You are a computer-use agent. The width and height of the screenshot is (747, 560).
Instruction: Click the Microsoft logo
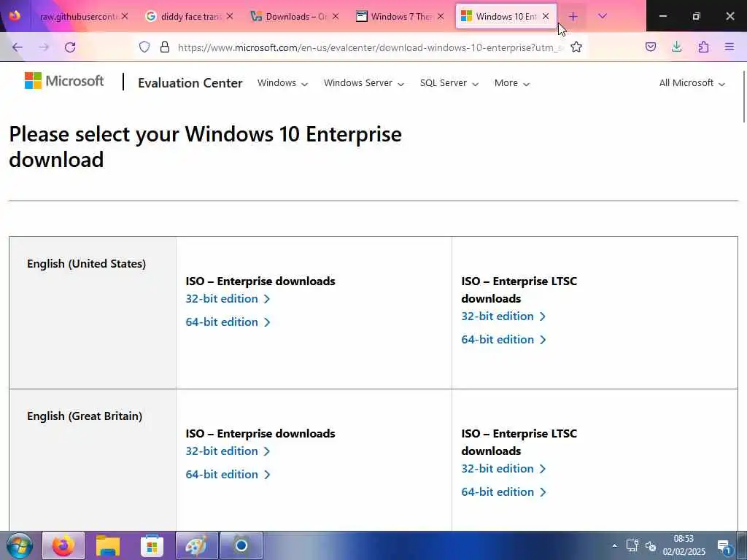[64, 81]
